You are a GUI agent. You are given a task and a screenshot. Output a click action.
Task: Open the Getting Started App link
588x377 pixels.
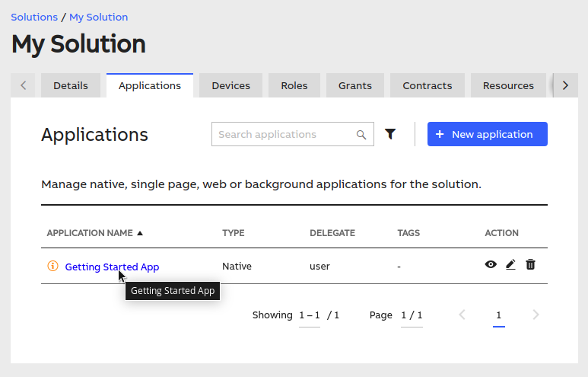(x=112, y=267)
